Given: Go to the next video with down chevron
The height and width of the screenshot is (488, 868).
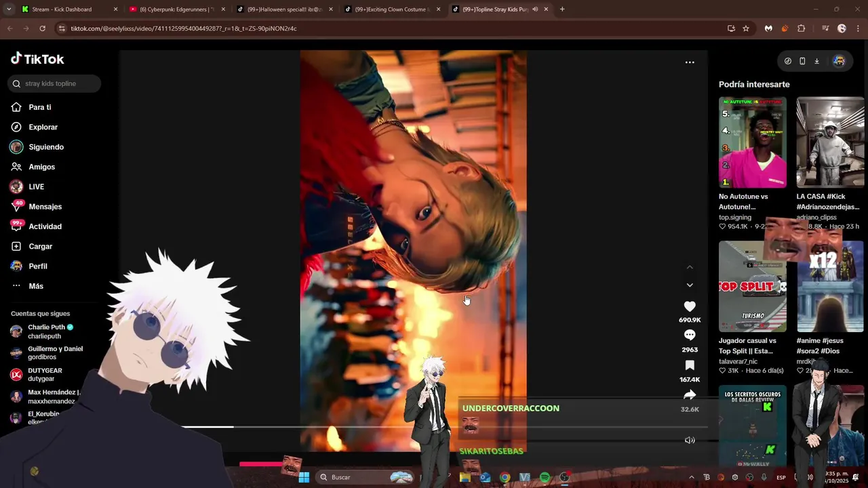Looking at the screenshot, I should pos(690,285).
